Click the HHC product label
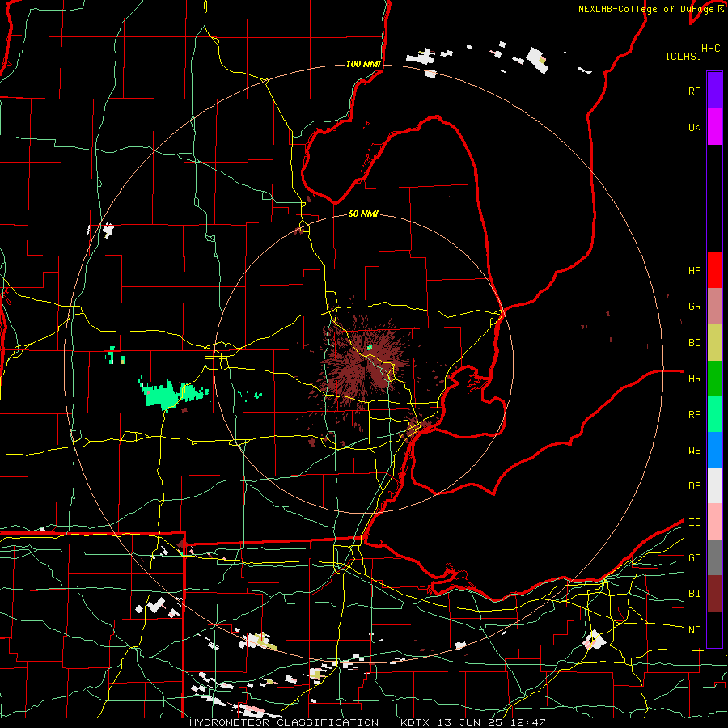This screenshot has height=728, width=728. tap(710, 49)
